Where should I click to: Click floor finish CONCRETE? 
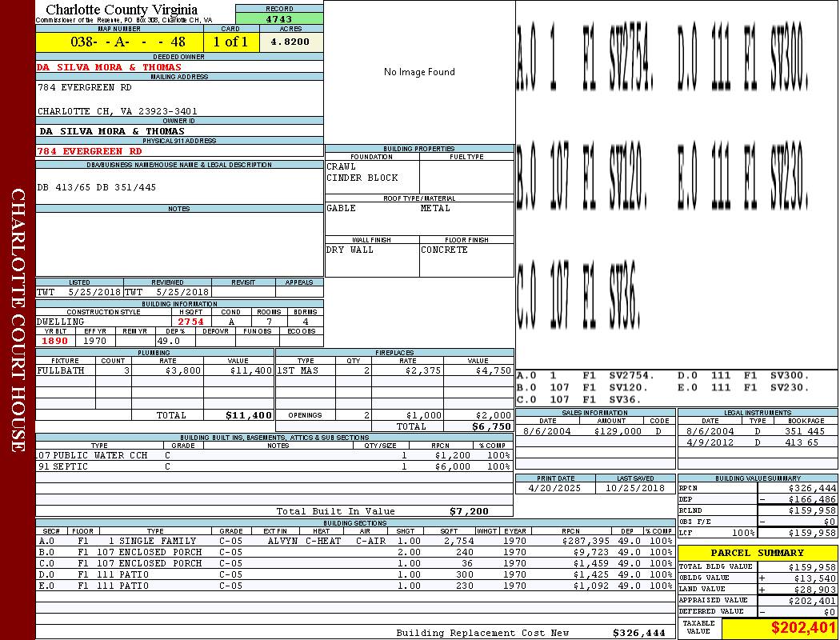click(444, 250)
